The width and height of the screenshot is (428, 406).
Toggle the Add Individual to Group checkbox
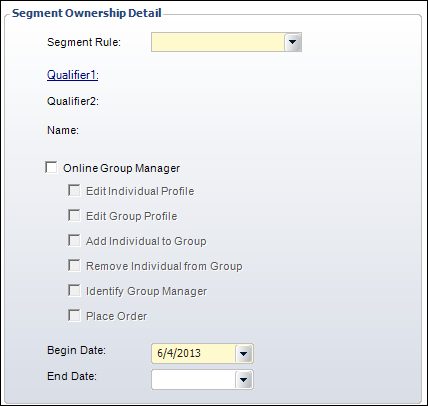(x=74, y=241)
